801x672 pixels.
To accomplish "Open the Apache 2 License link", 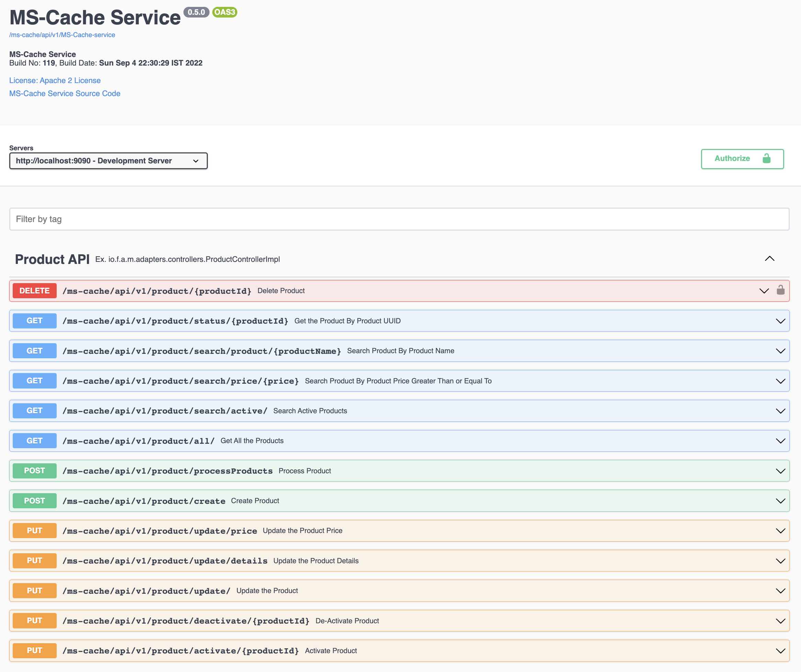I will click(55, 80).
